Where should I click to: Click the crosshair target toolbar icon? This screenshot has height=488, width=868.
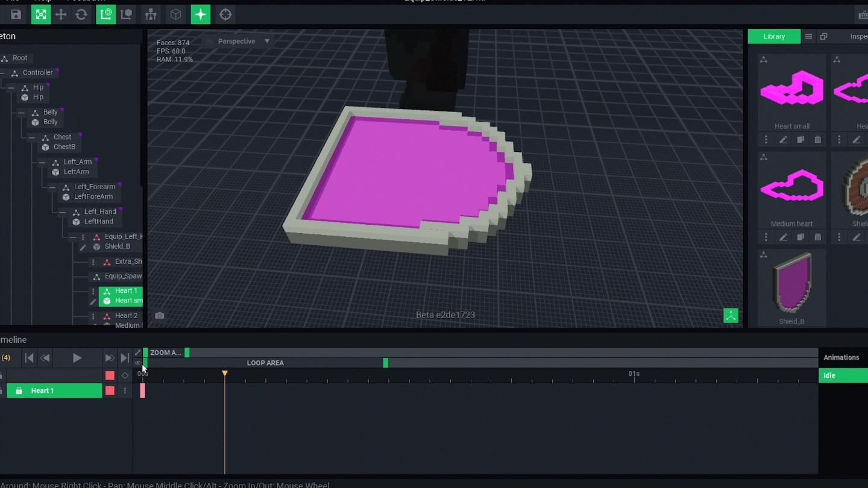(225, 14)
